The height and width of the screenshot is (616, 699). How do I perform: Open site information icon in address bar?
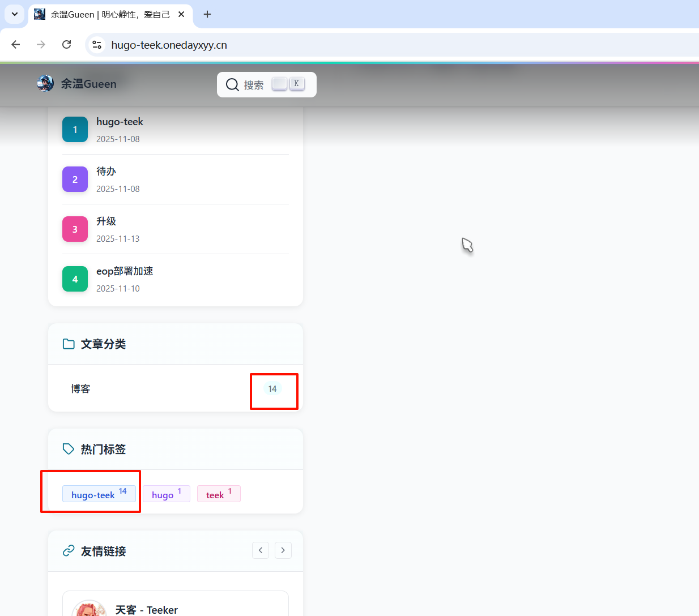click(x=97, y=45)
